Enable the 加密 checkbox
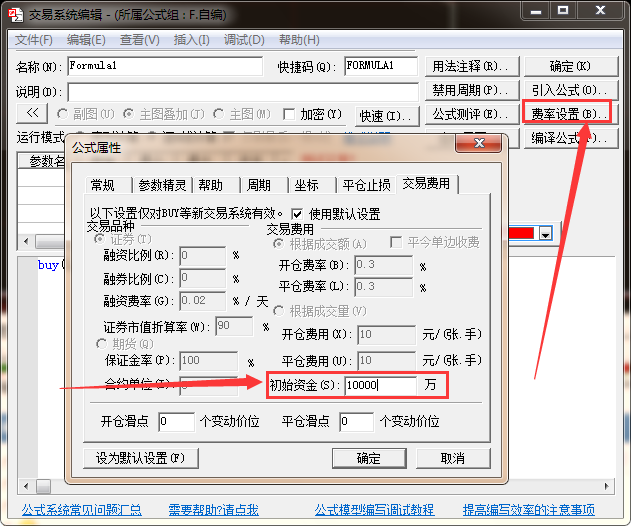The width and height of the screenshot is (631, 526). pos(289,114)
